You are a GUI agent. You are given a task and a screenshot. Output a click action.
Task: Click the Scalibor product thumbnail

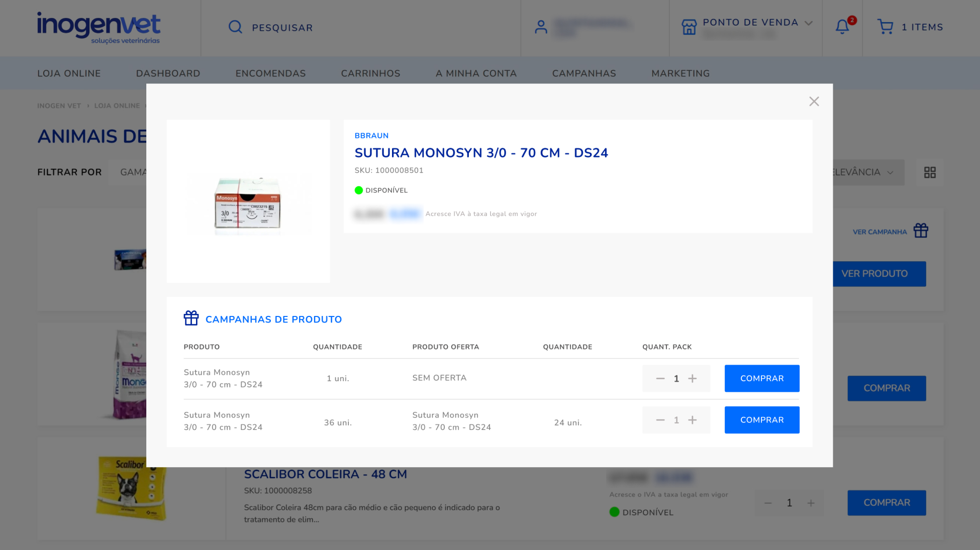[131, 488]
